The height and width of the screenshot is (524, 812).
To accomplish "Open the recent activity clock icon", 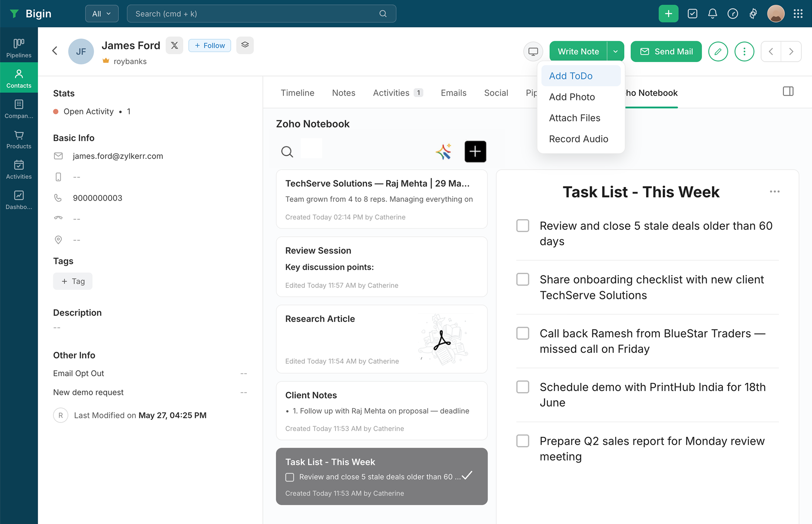I will pyautogui.click(x=733, y=14).
